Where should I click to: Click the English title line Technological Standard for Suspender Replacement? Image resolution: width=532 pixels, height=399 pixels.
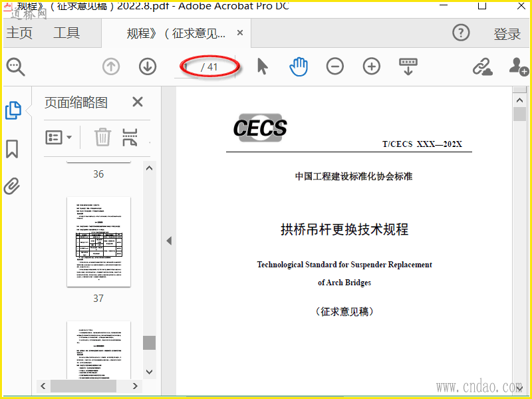click(x=344, y=265)
